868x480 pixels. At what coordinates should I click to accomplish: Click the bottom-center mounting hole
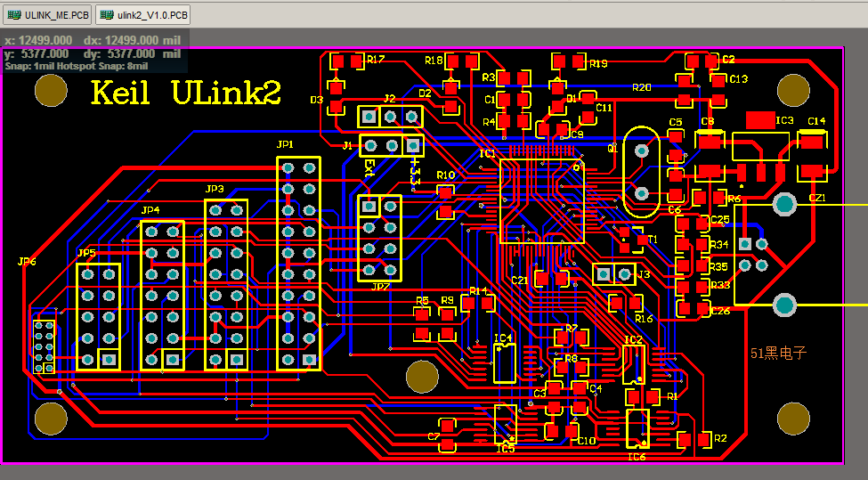(x=422, y=377)
